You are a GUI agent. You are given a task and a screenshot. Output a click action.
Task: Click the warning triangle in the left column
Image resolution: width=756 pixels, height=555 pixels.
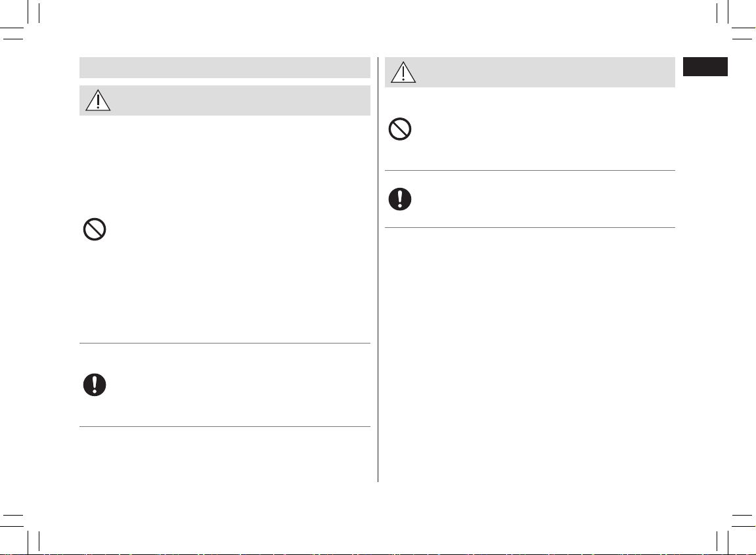[x=98, y=100]
